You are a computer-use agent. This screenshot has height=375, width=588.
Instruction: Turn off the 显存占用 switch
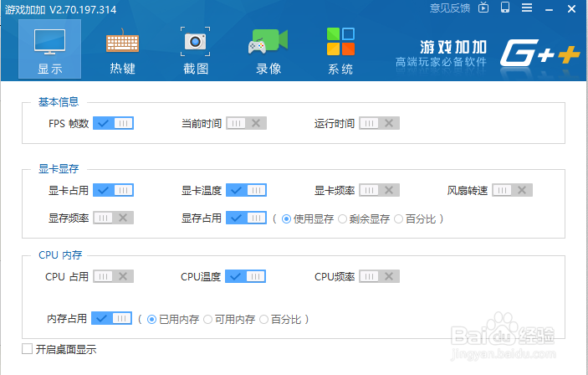pos(246,218)
